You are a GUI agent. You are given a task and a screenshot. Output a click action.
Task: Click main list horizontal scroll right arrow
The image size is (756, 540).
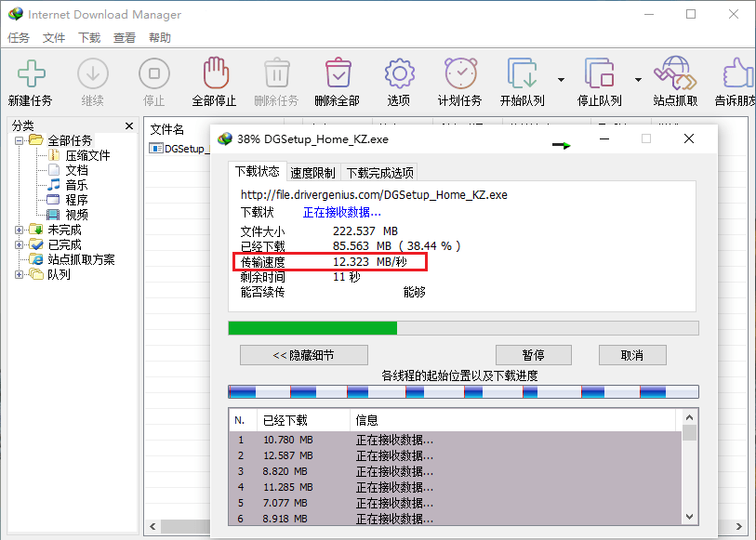coord(739,526)
